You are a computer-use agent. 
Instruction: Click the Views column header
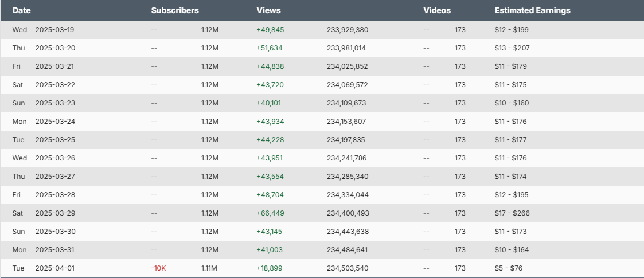pos(268,11)
